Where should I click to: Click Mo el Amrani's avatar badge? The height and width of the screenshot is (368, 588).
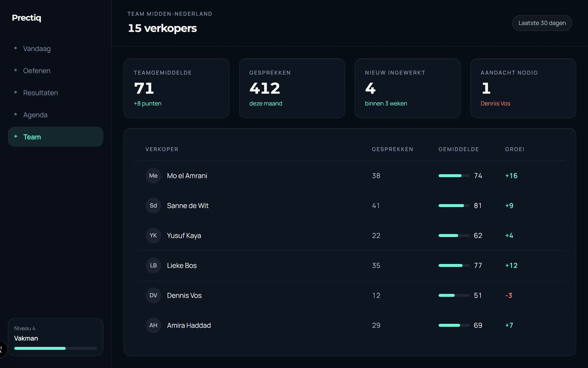[153, 176]
